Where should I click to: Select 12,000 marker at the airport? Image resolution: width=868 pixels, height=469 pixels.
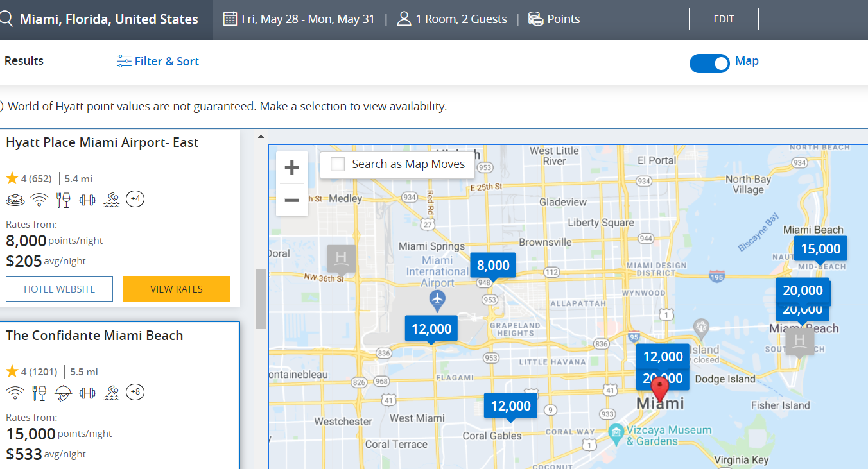[431, 329]
